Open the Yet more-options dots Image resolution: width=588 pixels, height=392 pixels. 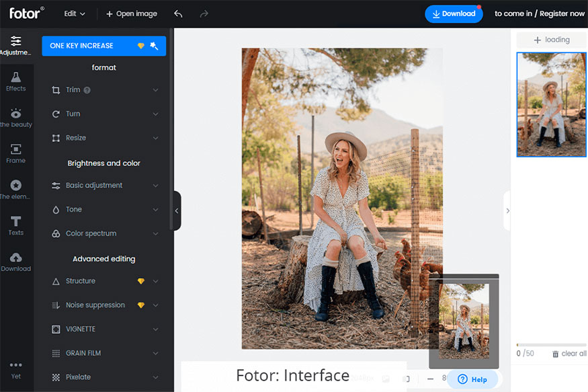(15, 364)
